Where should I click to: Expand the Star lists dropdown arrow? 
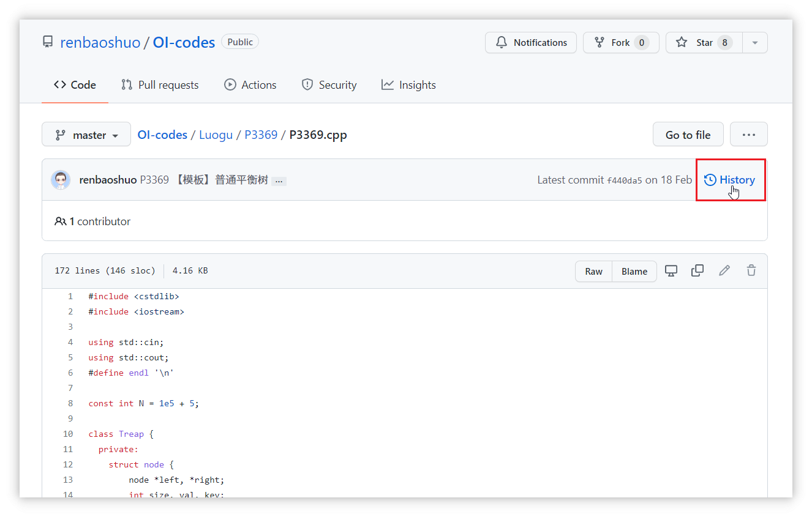[755, 43]
